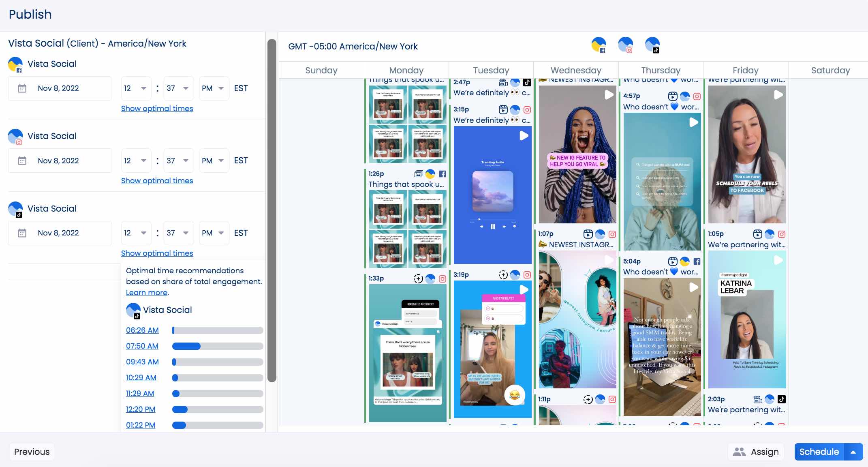Select the TikTok profile avatar above the calendar
The width and height of the screenshot is (868, 467).
pyautogui.click(x=653, y=45)
